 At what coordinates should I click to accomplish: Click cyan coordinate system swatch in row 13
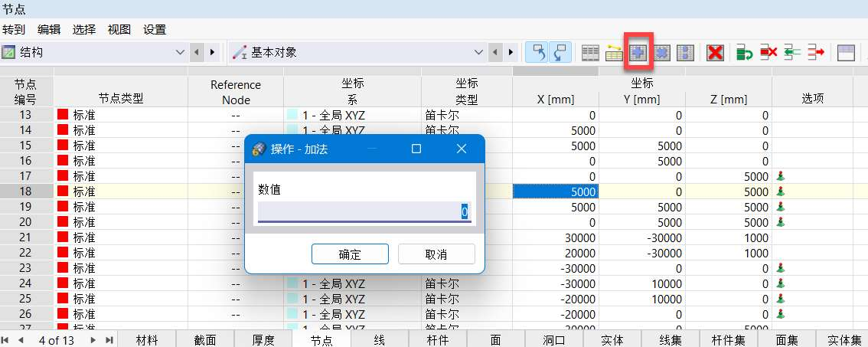pos(292,115)
